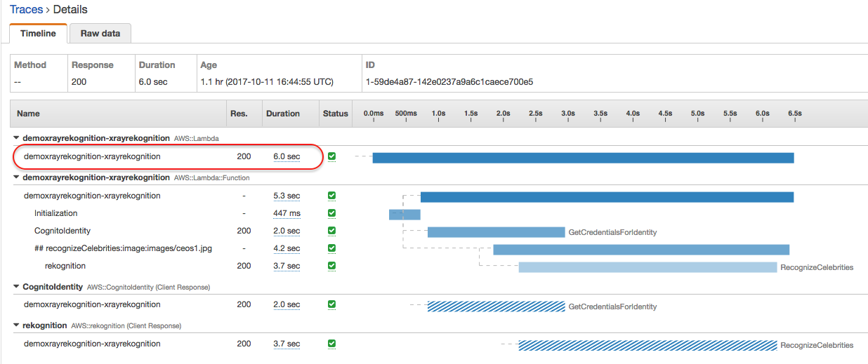Click 3.7 sec under rekognition Client Response

point(287,344)
